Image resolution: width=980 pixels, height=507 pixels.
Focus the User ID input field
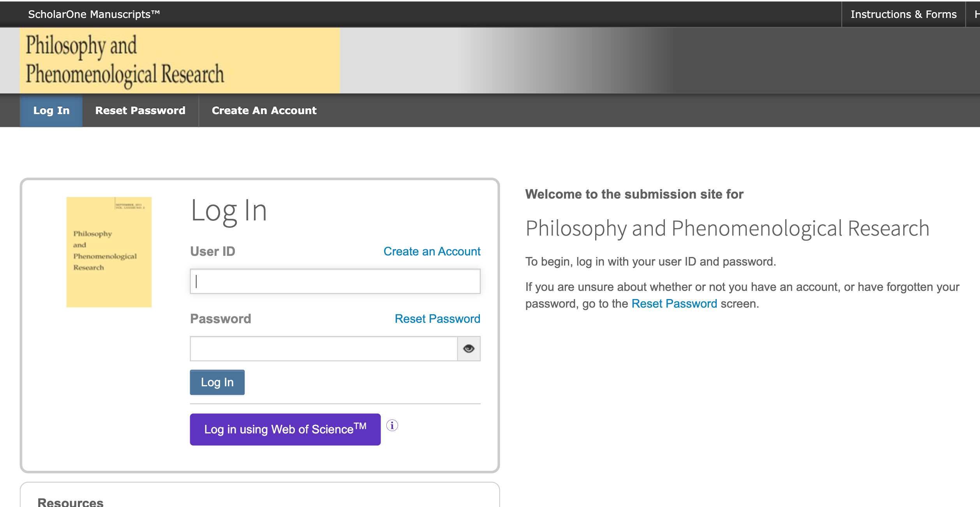(x=335, y=281)
